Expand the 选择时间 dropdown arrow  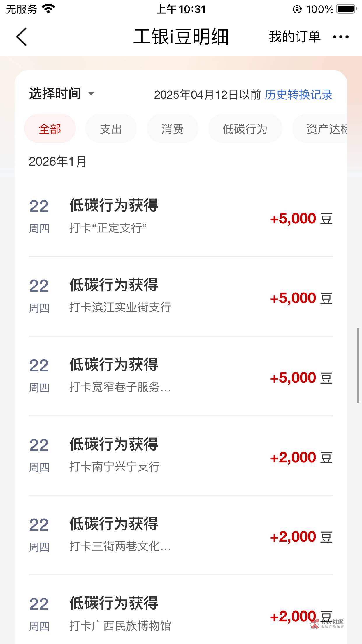(x=91, y=94)
